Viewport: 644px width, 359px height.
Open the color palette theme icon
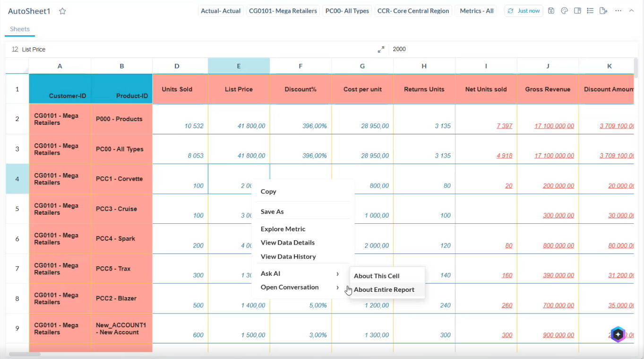564,11
